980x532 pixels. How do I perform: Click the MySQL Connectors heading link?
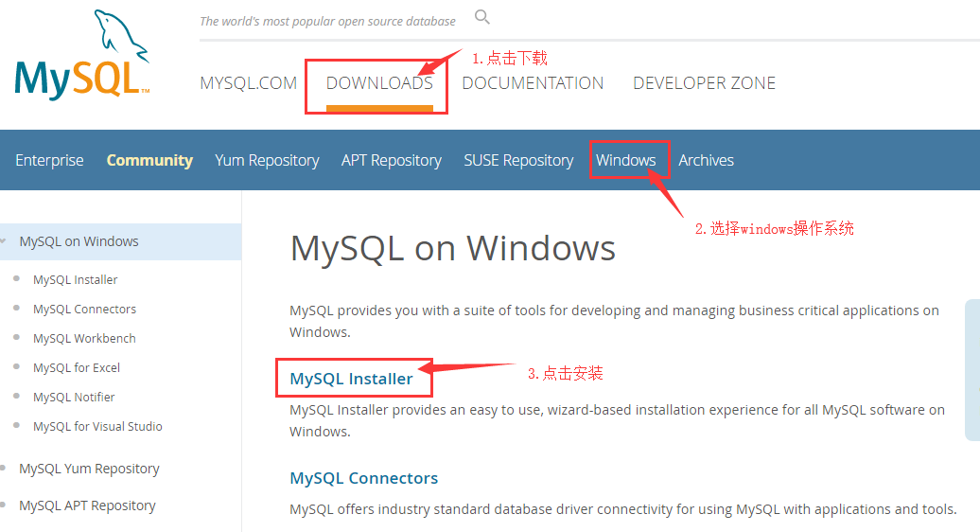tap(364, 478)
